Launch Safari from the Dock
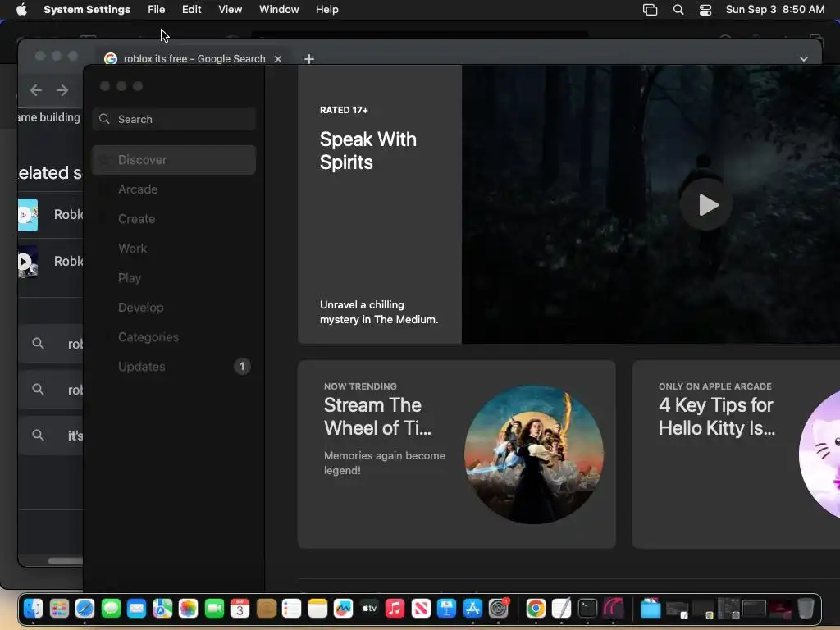 84,609
